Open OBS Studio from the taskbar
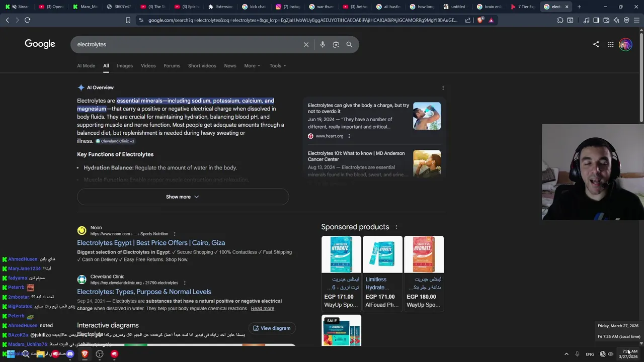The width and height of the screenshot is (644, 362). pos(100,354)
